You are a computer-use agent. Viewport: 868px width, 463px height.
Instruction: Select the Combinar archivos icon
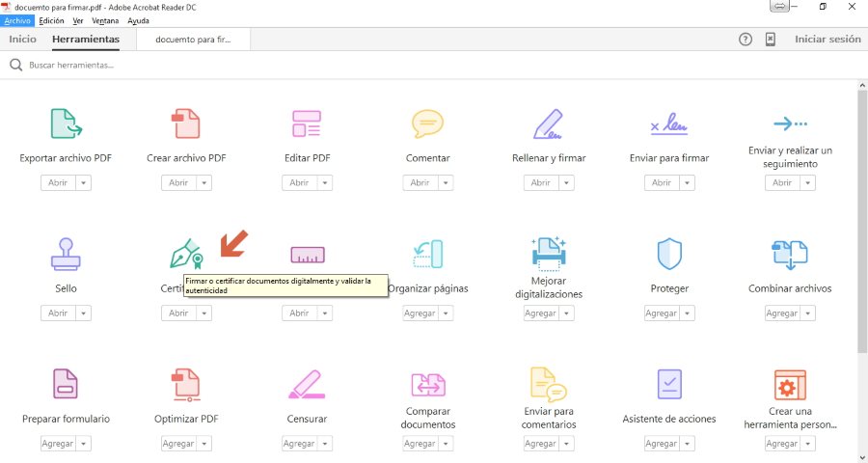[790, 255]
